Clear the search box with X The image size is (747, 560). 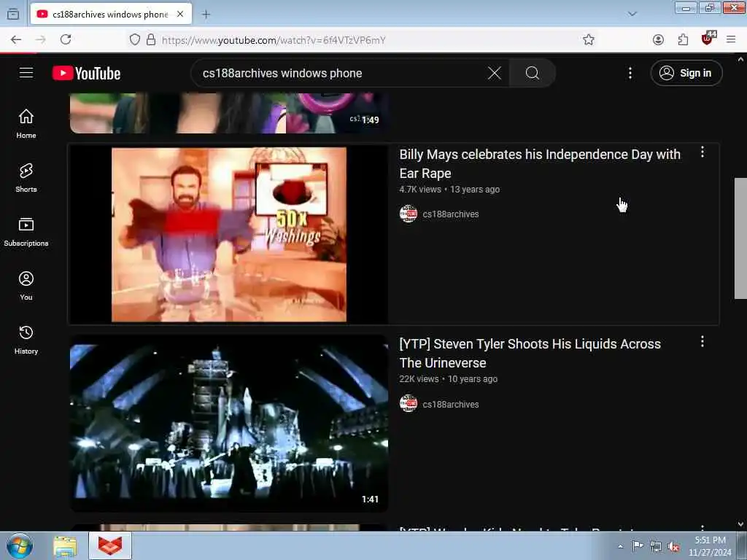click(x=495, y=73)
